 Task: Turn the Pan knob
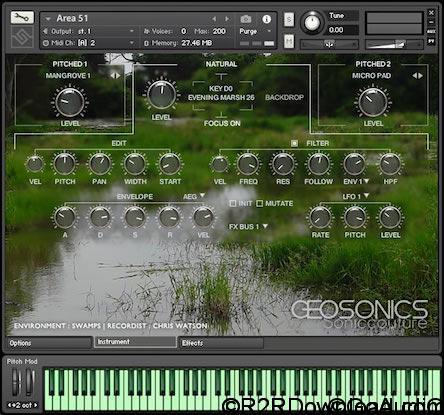(100, 164)
